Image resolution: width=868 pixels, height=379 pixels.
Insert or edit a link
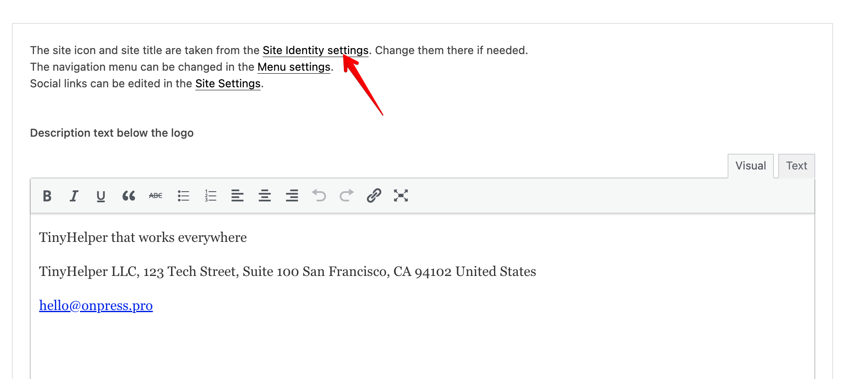click(x=374, y=196)
